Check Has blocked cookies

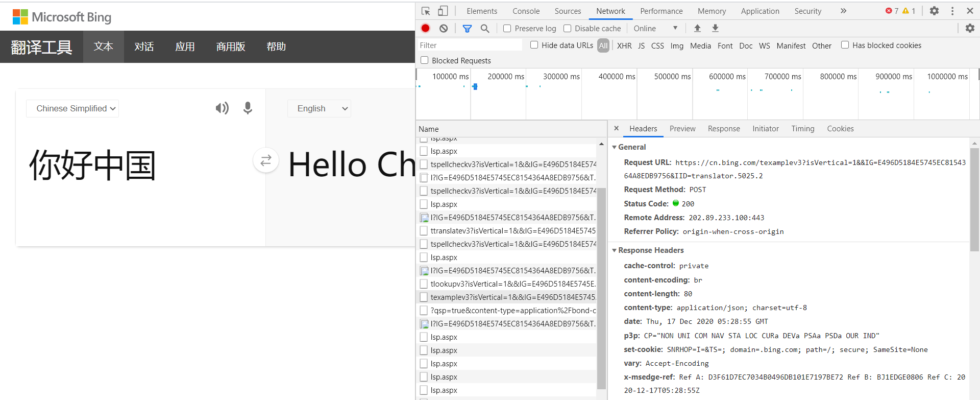(845, 45)
